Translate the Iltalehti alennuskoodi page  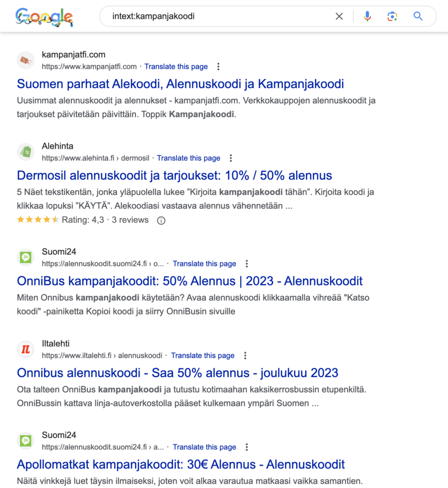click(x=203, y=356)
